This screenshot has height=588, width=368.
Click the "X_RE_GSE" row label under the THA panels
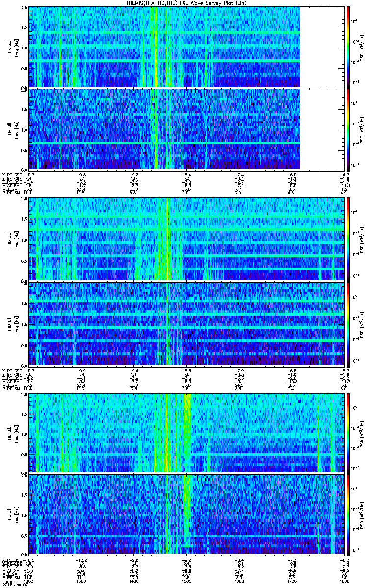11,174
